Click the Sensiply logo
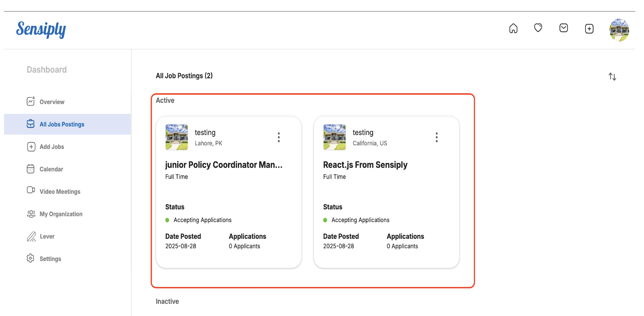The height and width of the screenshot is (316, 644). tap(41, 29)
